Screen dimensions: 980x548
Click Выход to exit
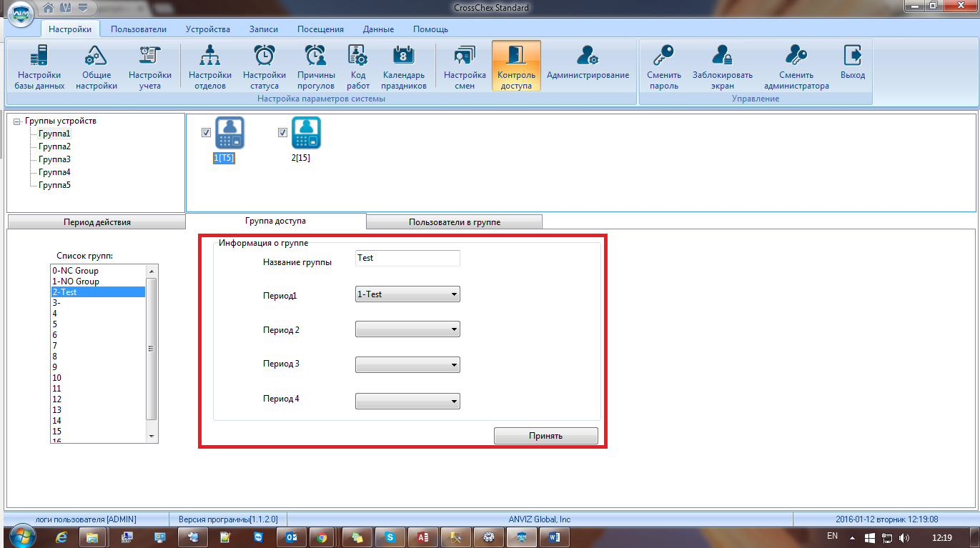[853, 62]
